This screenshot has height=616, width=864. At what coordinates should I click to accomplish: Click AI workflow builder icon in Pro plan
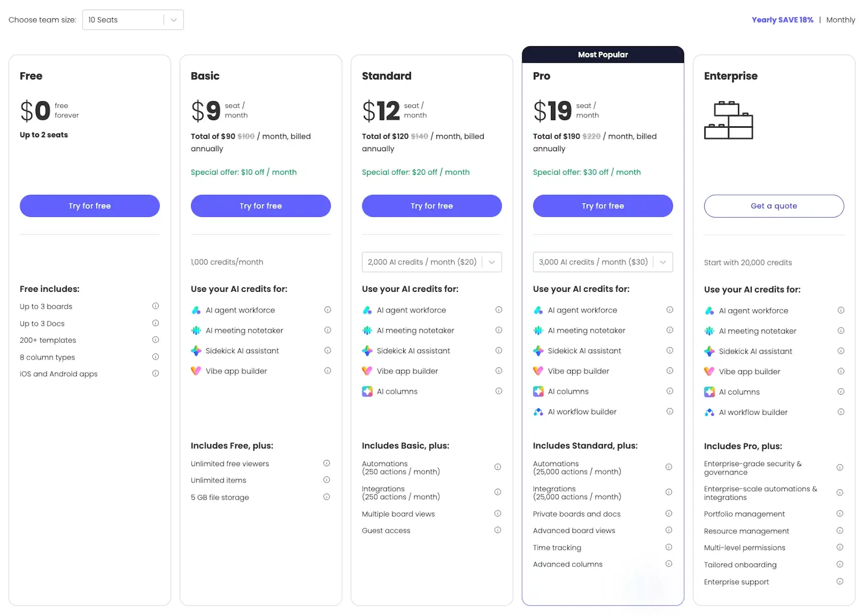[x=538, y=411]
